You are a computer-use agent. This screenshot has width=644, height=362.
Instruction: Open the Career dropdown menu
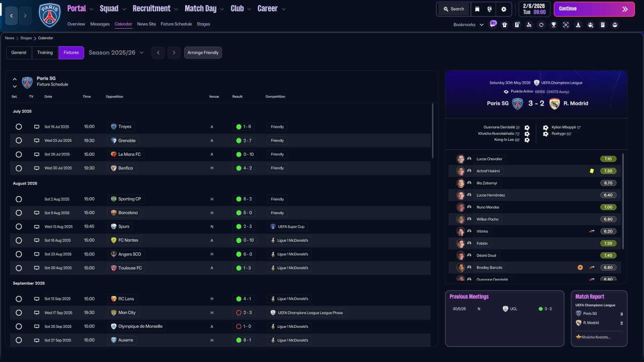click(x=272, y=9)
